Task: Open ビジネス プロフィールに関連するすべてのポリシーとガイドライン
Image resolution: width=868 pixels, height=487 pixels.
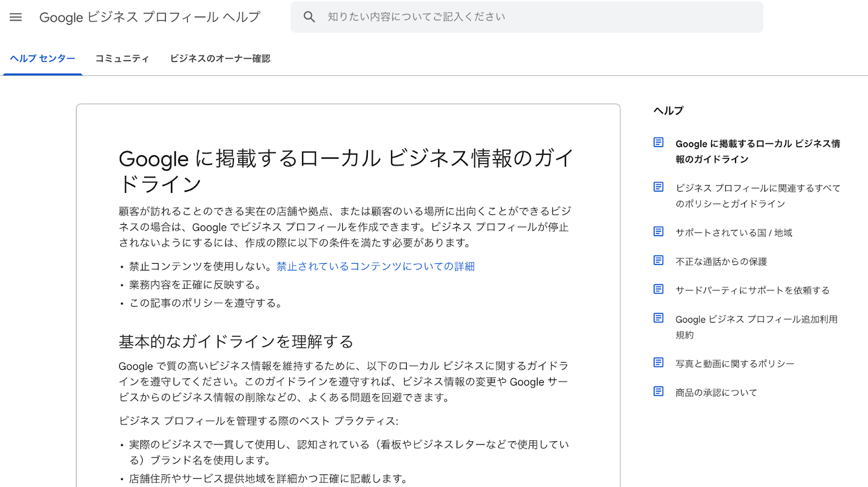Action: pyautogui.click(x=758, y=196)
